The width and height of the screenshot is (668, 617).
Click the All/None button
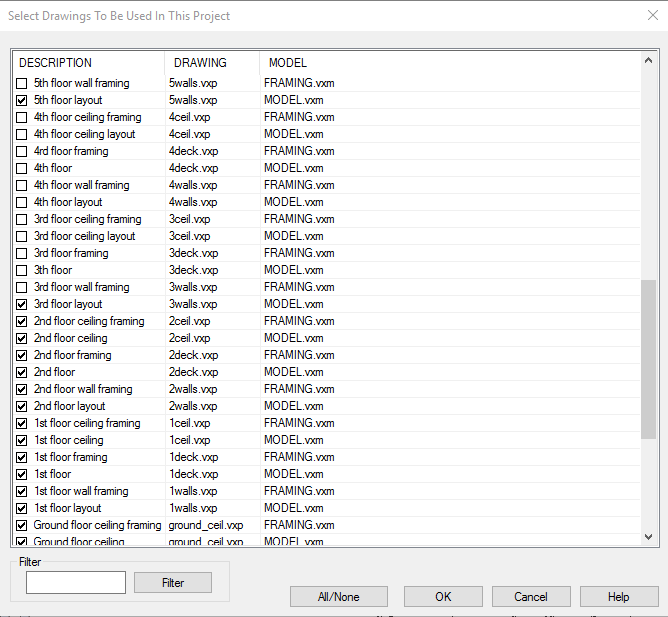[339, 597]
